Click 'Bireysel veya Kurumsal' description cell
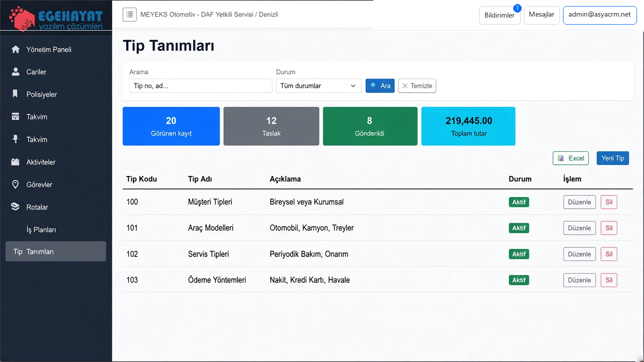This screenshot has height=362, width=644. [x=306, y=202]
